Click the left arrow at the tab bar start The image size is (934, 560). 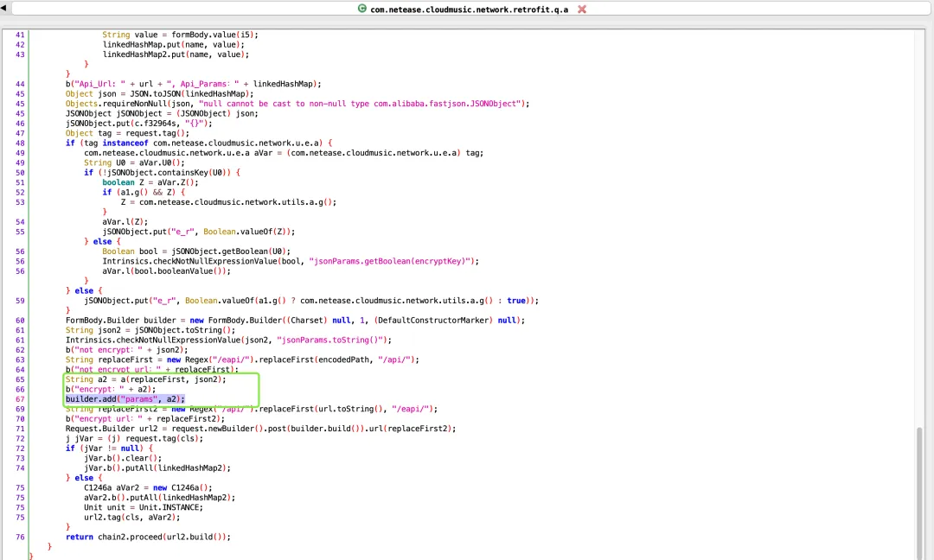pyautogui.click(x=3, y=8)
